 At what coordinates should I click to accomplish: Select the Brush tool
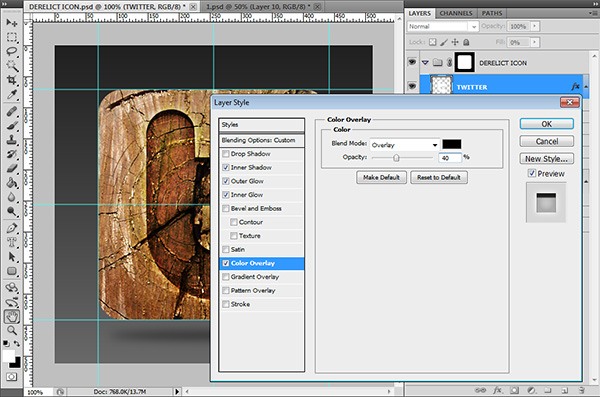(11, 126)
